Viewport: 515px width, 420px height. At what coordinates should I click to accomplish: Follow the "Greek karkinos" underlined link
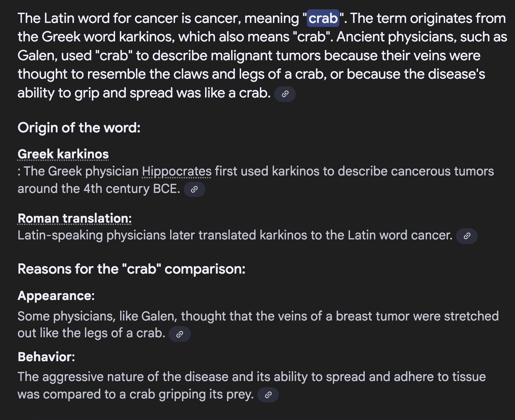click(x=63, y=154)
